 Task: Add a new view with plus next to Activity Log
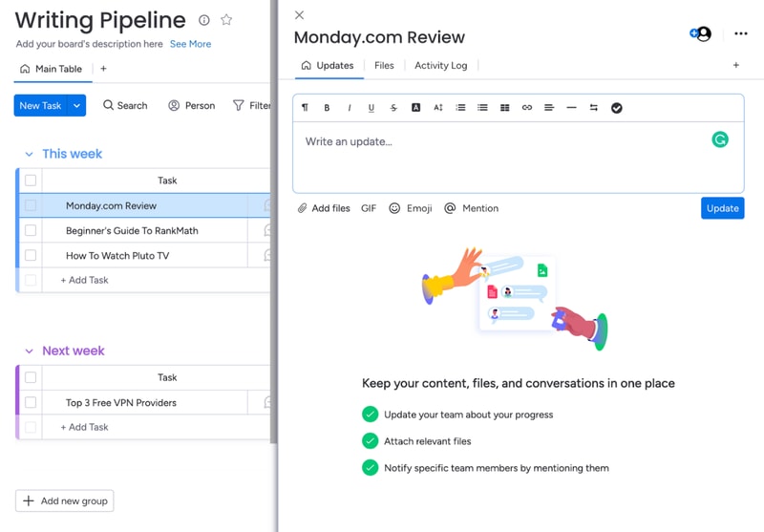point(735,65)
